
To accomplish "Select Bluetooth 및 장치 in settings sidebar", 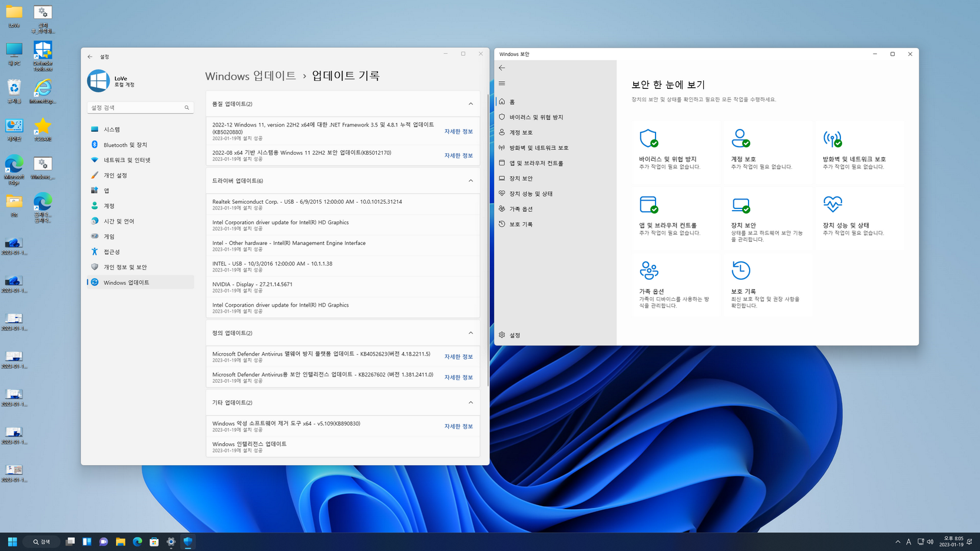I will click(x=141, y=145).
